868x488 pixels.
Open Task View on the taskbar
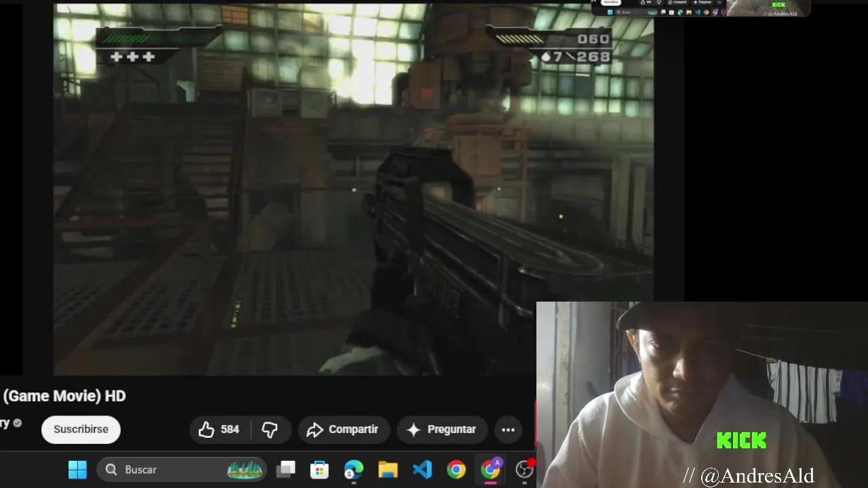click(286, 469)
